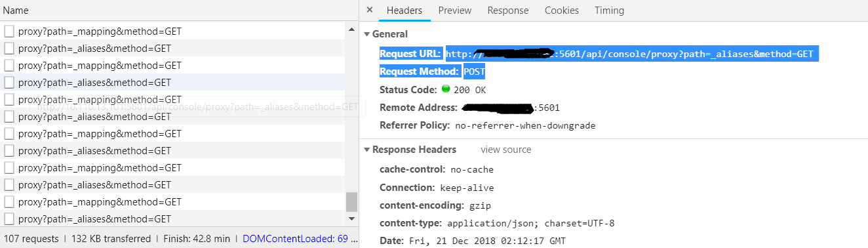Click the Connection keep-alive header
Screen dimensions: 868x248
(437, 188)
